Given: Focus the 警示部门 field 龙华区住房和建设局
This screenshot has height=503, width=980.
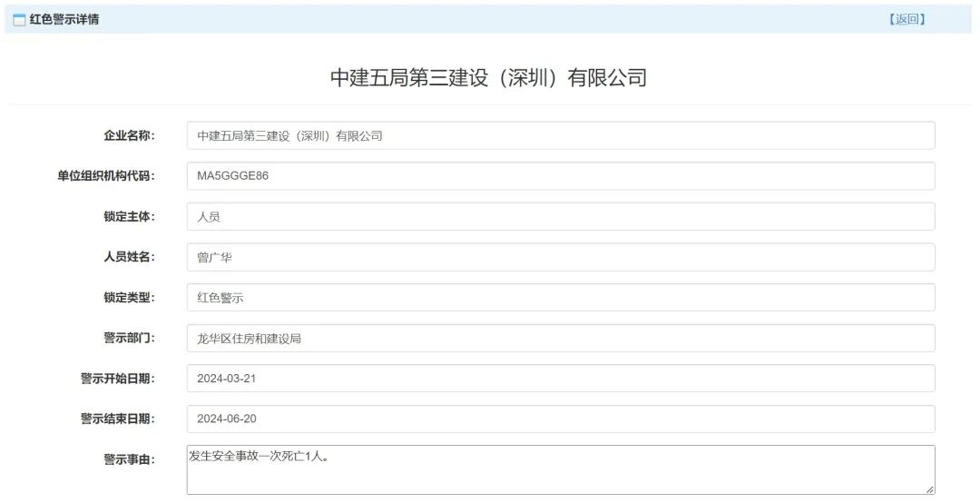Looking at the screenshot, I should pyautogui.click(x=561, y=339).
